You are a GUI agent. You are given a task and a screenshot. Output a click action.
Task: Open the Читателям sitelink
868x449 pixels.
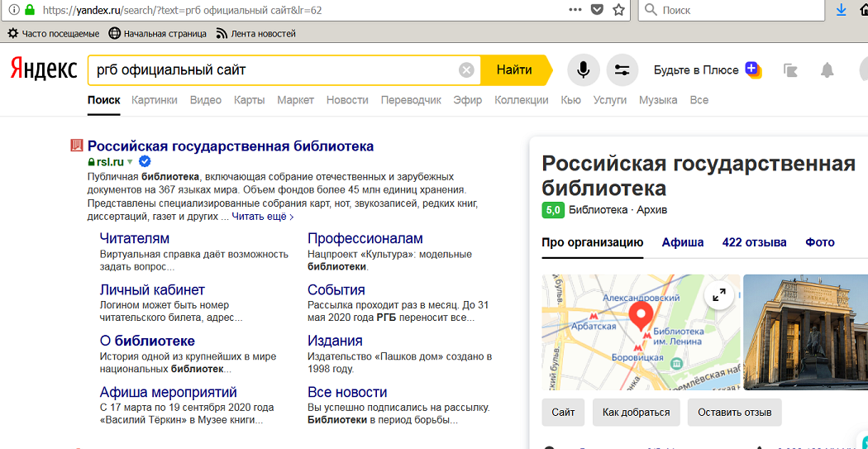click(x=135, y=238)
